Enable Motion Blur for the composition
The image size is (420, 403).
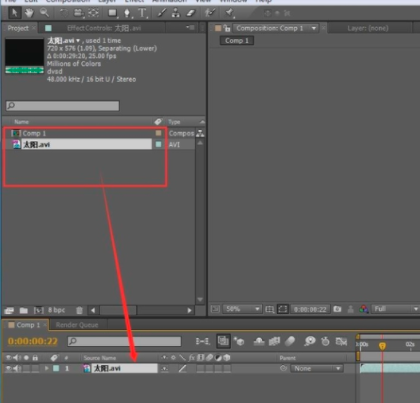[x=290, y=341]
